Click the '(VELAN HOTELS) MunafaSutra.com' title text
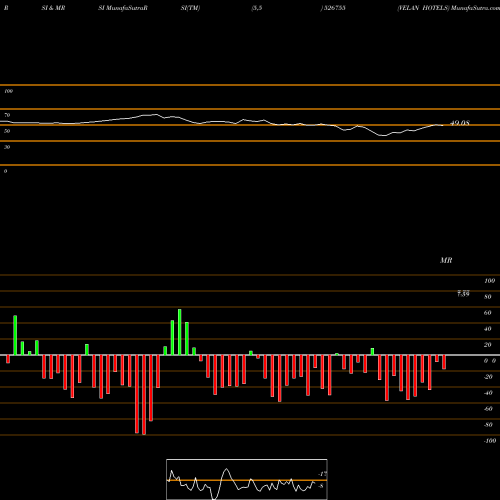The width and height of the screenshot is (500, 500). click(448, 8)
